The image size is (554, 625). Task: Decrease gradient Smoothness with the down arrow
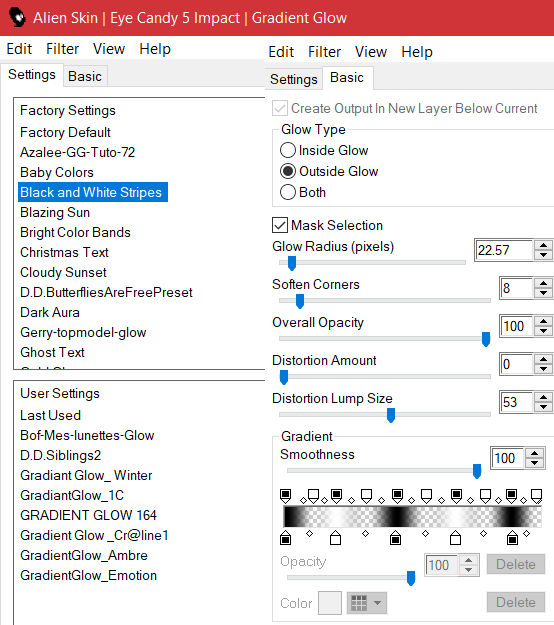click(x=534, y=463)
